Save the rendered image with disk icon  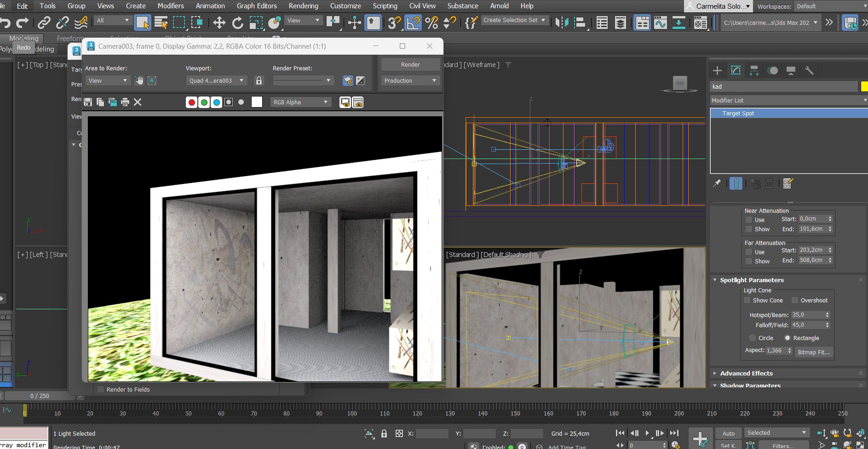(x=88, y=102)
